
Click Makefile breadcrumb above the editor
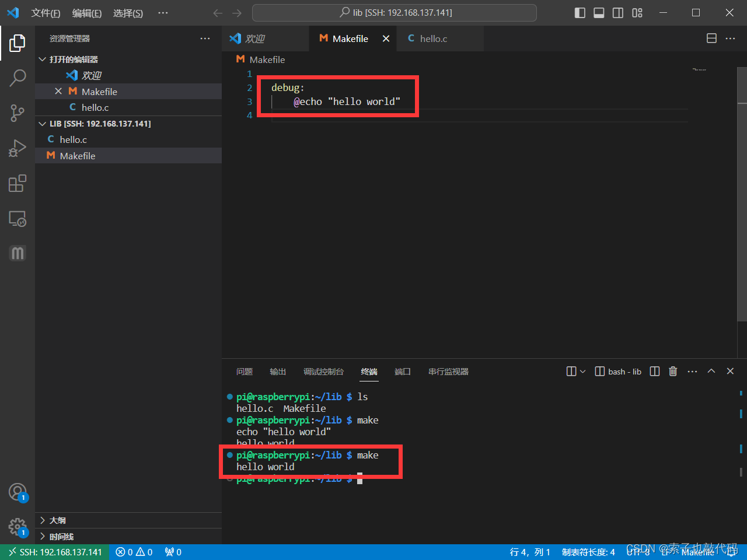click(261, 60)
